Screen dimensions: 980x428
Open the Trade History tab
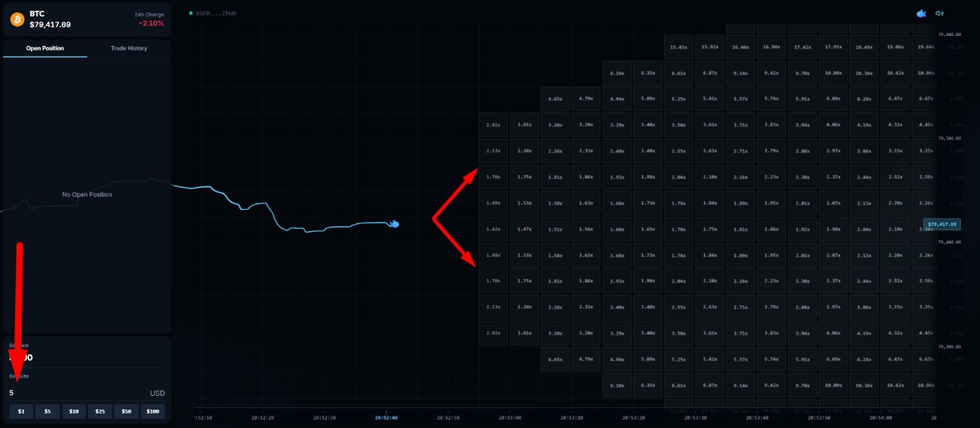tap(129, 48)
